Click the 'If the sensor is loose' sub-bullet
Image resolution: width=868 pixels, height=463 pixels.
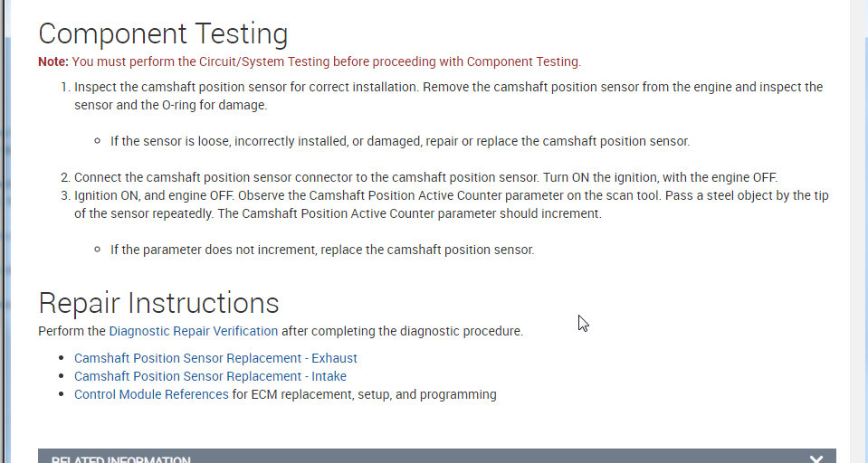click(x=400, y=141)
